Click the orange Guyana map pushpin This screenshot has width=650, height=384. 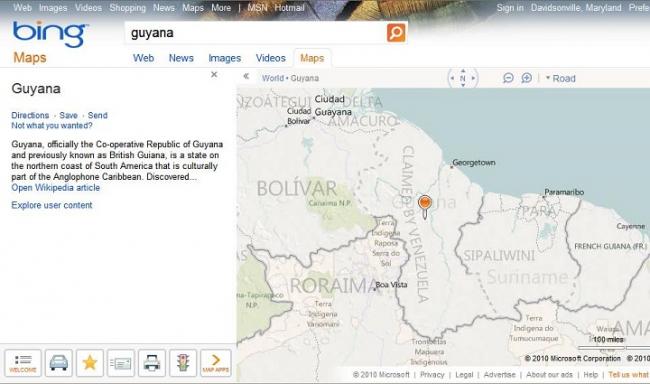tap(425, 206)
